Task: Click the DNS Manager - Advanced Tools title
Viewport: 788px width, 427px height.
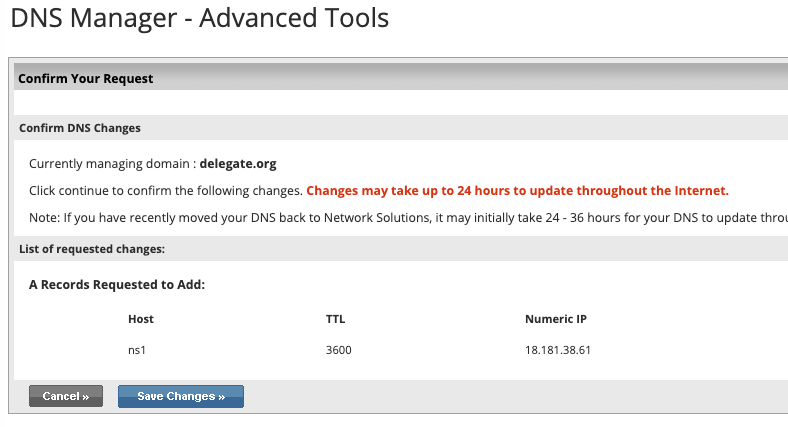Action: click(x=199, y=19)
